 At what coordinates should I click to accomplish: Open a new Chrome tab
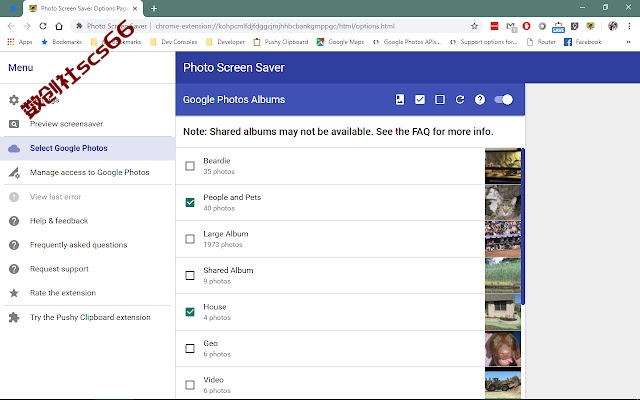(x=154, y=8)
